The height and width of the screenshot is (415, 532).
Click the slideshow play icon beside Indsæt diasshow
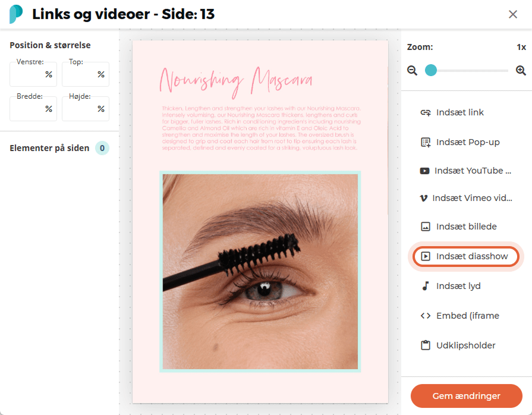coord(426,256)
